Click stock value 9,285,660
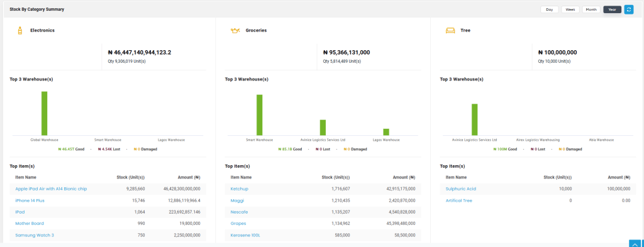Screen dimensions: 644x247 [136, 189]
